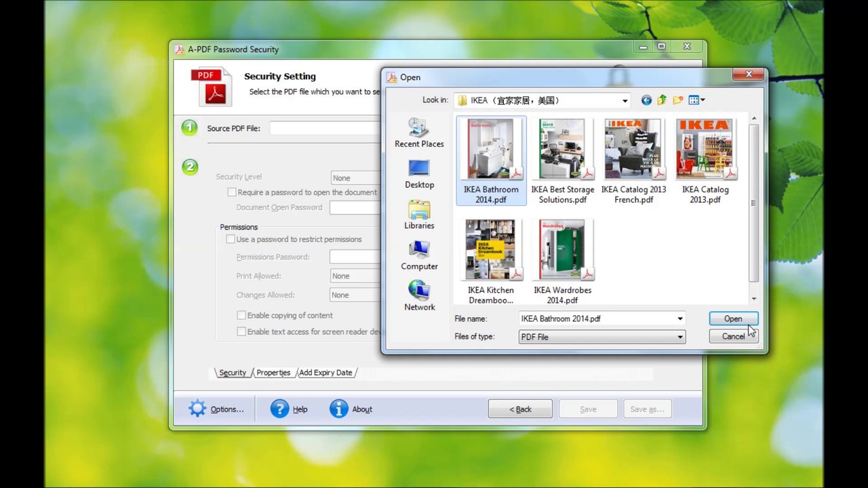Open Recent Places in the places bar
The height and width of the screenshot is (488, 868).
[x=419, y=133]
